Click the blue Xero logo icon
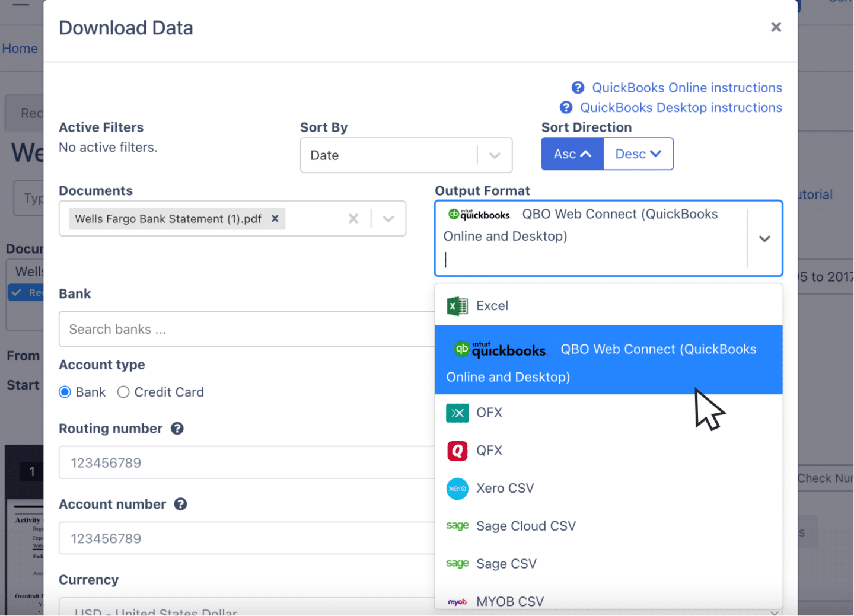Viewport: 854px width, 616px height. (457, 489)
